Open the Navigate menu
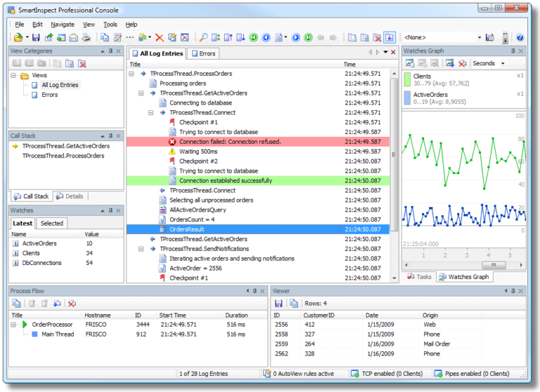Viewport: 540px width, 392px height. pyautogui.click(x=62, y=24)
